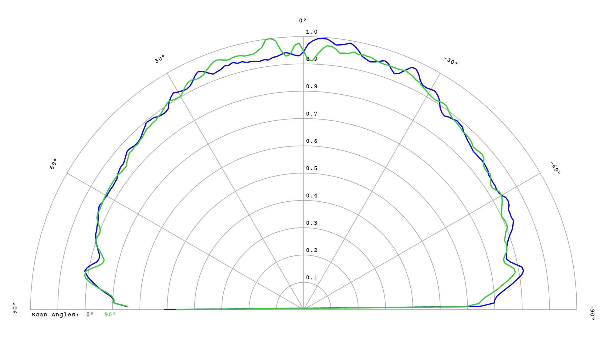This screenshot has width=607, height=364.
Task: Click the blue 0° scan angle legend entry
Action: tap(90, 315)
